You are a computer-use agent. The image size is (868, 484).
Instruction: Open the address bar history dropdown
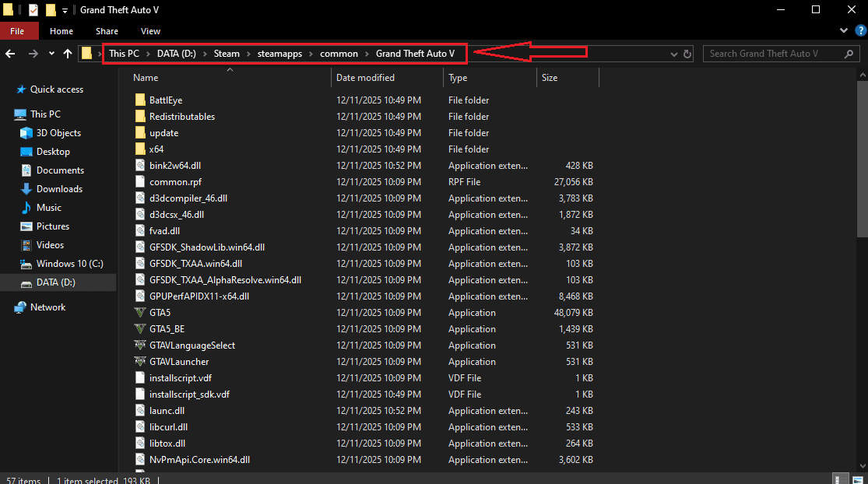[674, 54]
